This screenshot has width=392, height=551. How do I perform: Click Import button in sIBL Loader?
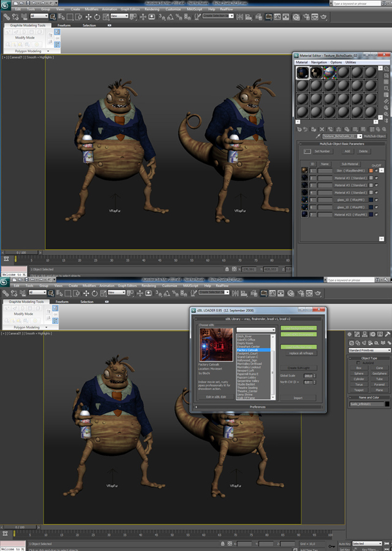point(298,398)
